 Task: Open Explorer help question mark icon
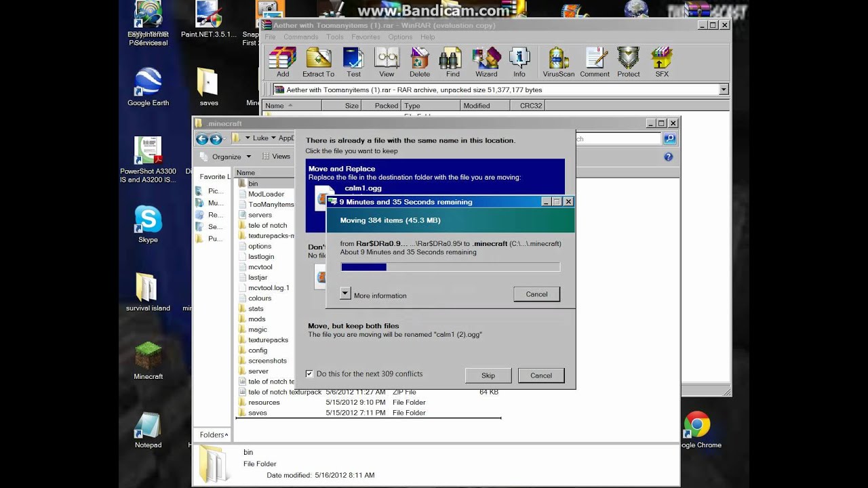[668, 157]
